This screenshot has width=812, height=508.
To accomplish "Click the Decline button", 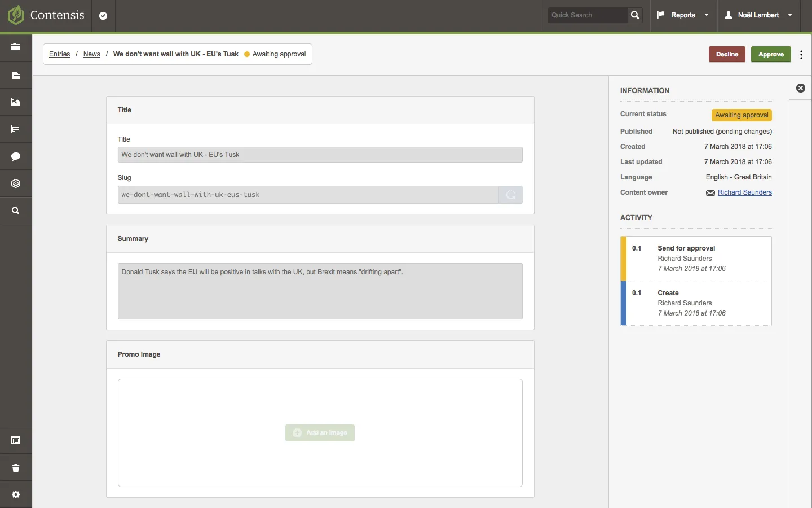I will pos(727,55).
